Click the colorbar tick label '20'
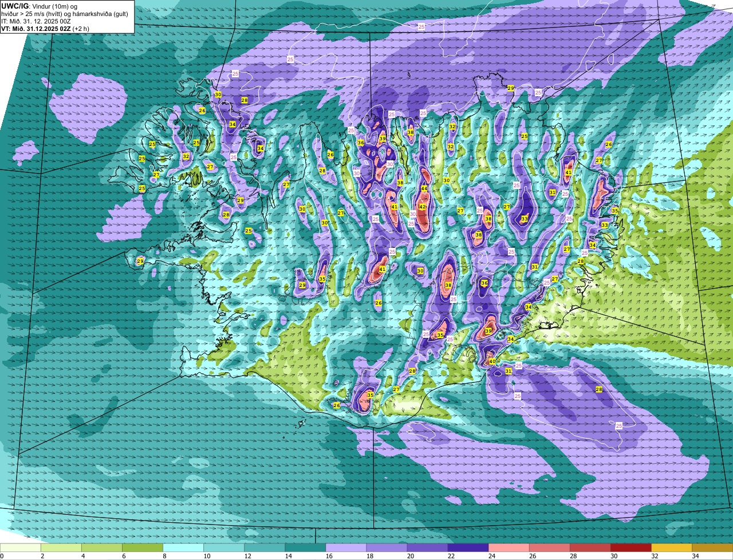This screenshot has width=733, height=560. click(x=410, y=556)
